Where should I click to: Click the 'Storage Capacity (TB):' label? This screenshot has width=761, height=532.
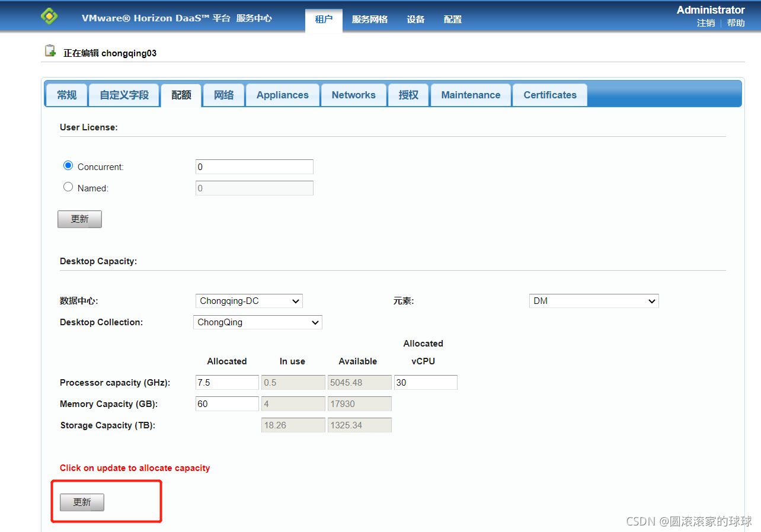click(x=108, y=425)
